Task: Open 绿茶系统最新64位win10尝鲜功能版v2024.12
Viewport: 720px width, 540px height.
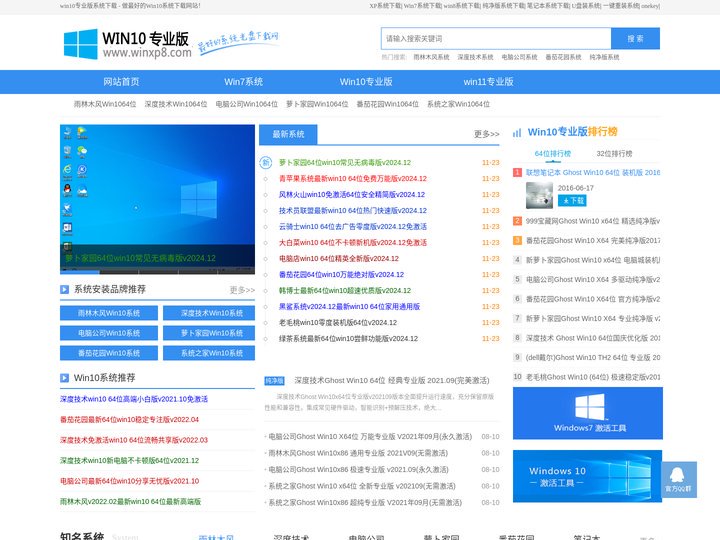Action: pos(349,339)
